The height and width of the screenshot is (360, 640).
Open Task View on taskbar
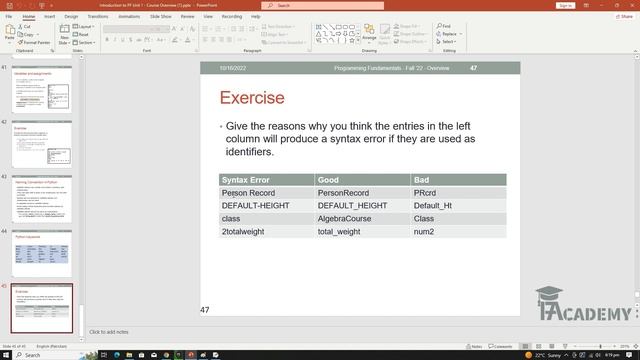pyautogui.click(x=104, y=355)
